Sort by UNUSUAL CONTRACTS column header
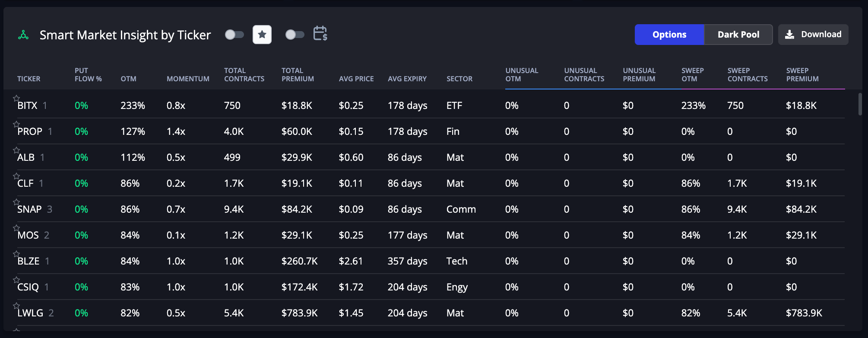Image resolution: width=868 pixels, height=338 pixels. click(x=584, y=75)
